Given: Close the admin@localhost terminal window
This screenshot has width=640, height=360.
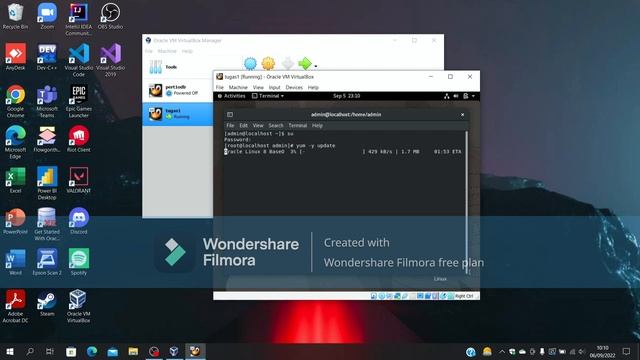Looking at the screenshot, I should pos(462,115).
